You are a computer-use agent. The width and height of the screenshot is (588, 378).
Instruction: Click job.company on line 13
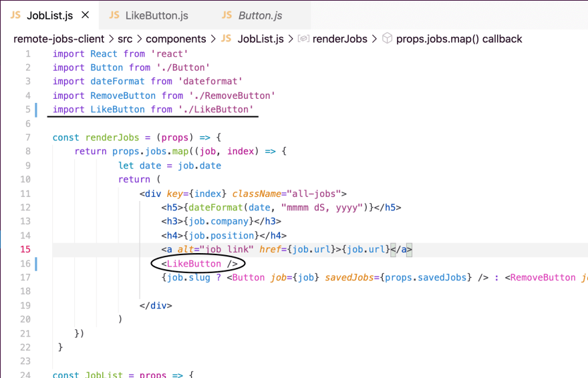[218, 222]
